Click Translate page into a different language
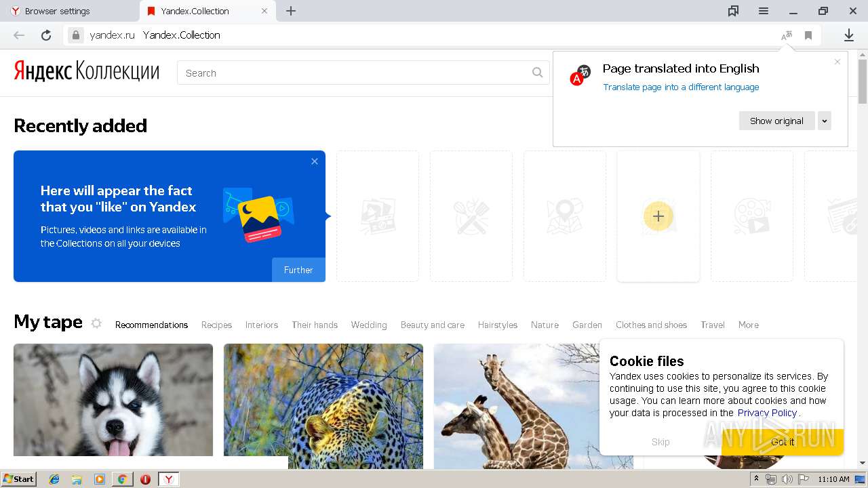Viewport: 868px width, 488px height. coord(681,87)
